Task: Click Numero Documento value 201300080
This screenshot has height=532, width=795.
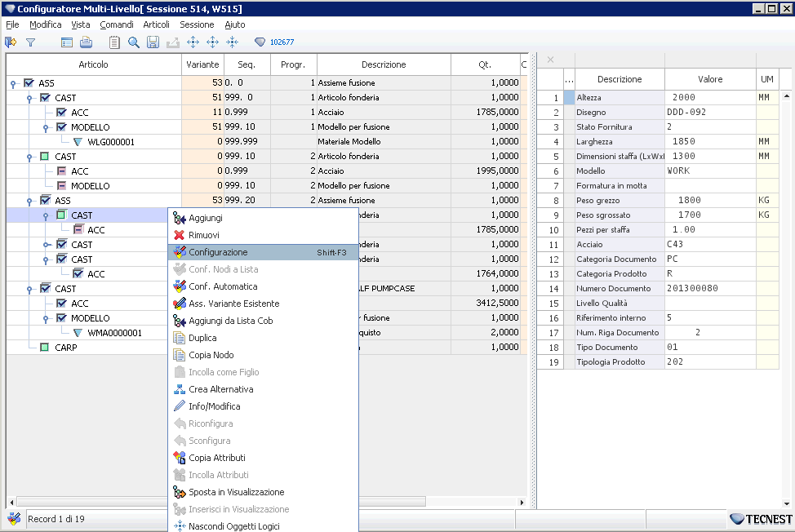Action: pos(710,288)
